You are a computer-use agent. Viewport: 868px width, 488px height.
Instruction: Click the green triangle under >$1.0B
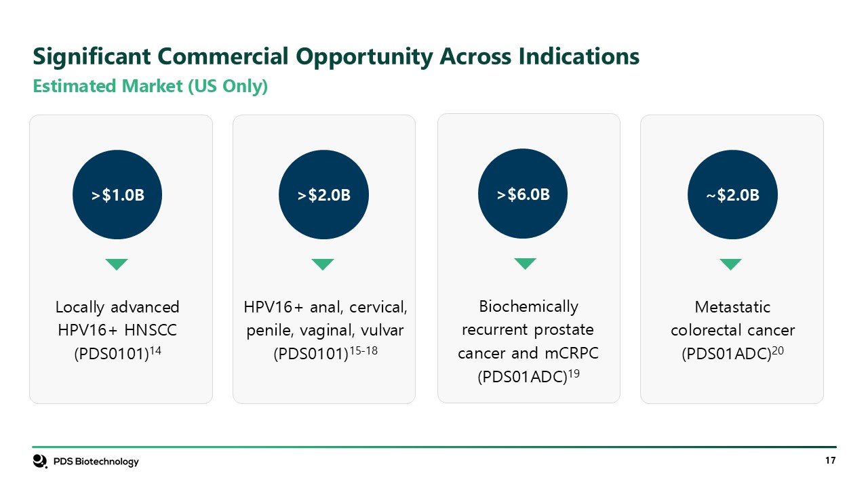[117, 264]
